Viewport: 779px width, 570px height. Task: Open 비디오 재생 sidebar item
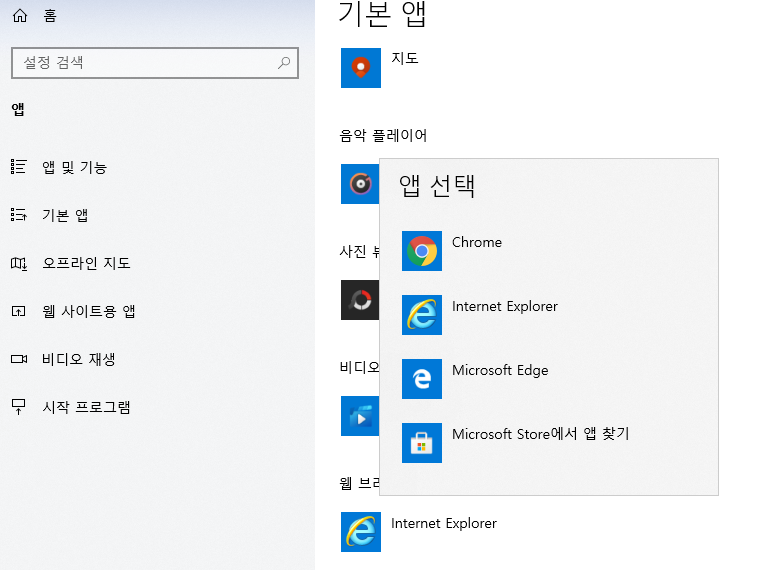[x=78, y=359]
